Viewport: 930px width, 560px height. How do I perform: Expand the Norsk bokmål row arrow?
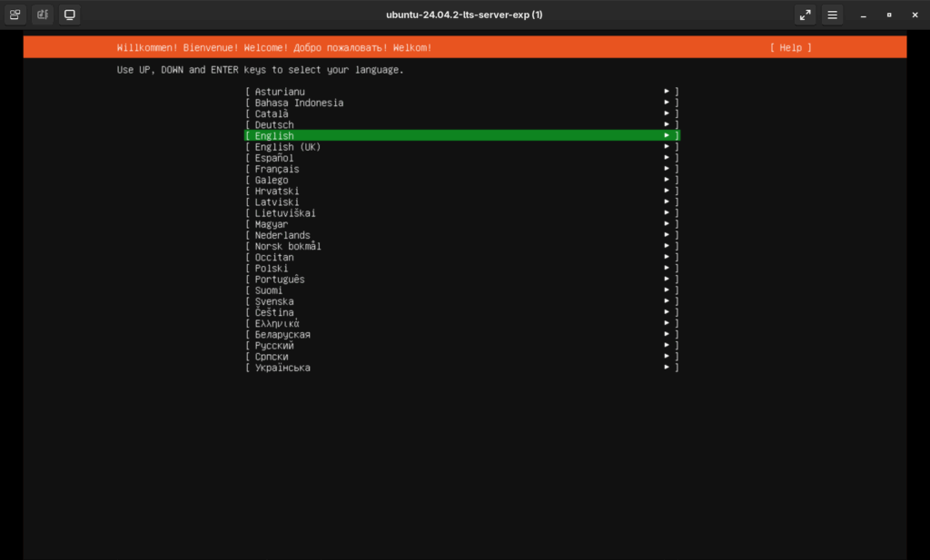667,246
